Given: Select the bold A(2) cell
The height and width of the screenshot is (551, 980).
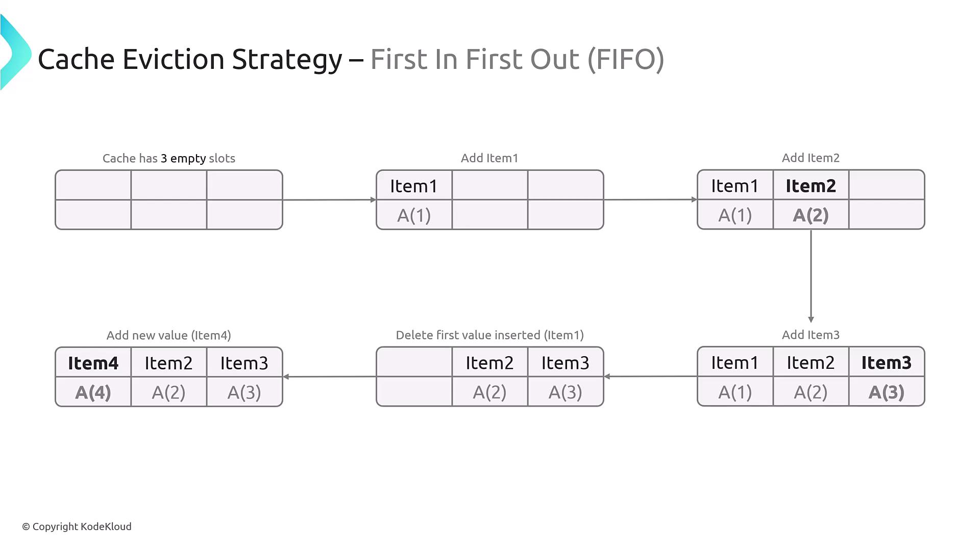Looking at the screenshot, I should pos(811,215).
